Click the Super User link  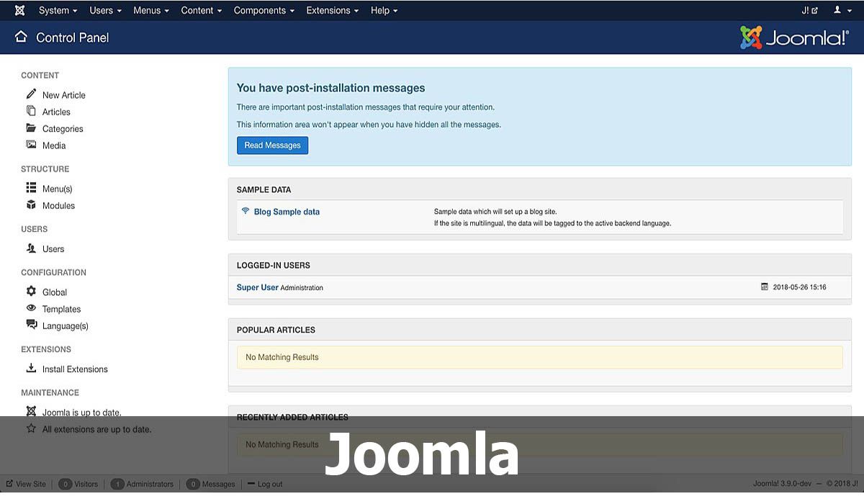pyautogui.click(x=258, y=287)
